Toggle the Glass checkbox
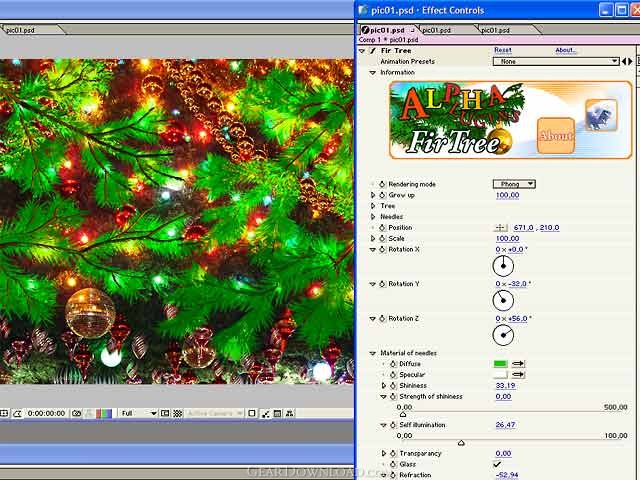Image resolution: width=640 pixels, height=480 pixels. click(x=498, y=464)
